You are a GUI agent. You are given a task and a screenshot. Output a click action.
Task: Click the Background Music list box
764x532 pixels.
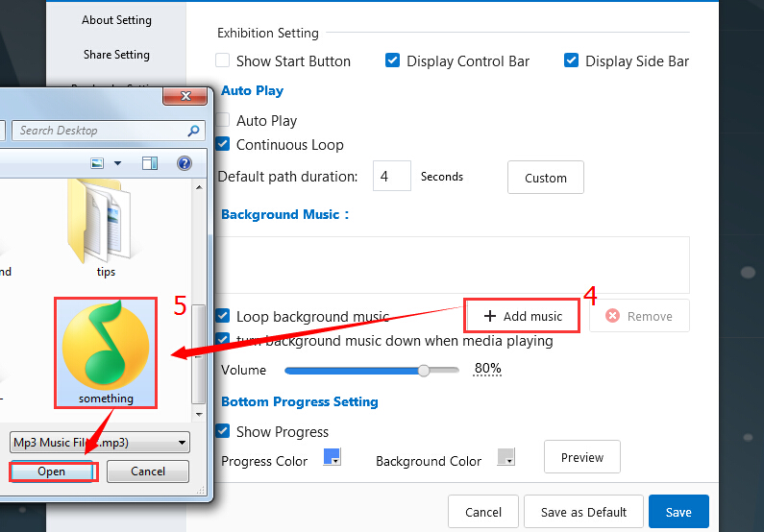click(x=453, y=265)
